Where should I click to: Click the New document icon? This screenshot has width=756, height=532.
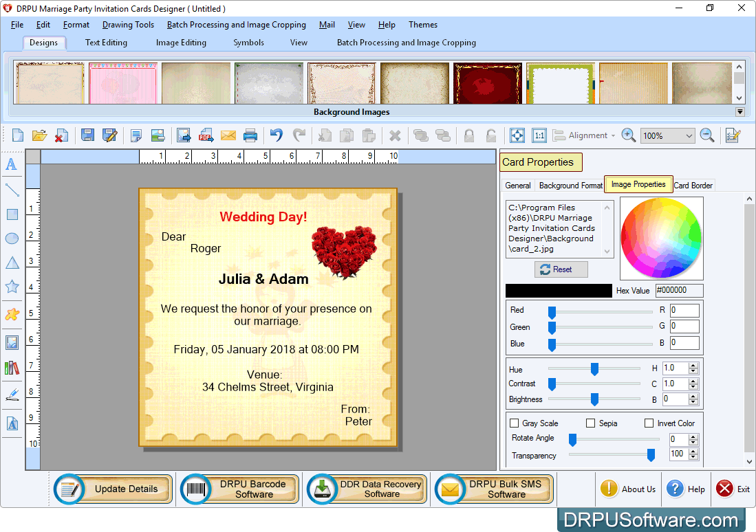[x=18, y=135]
